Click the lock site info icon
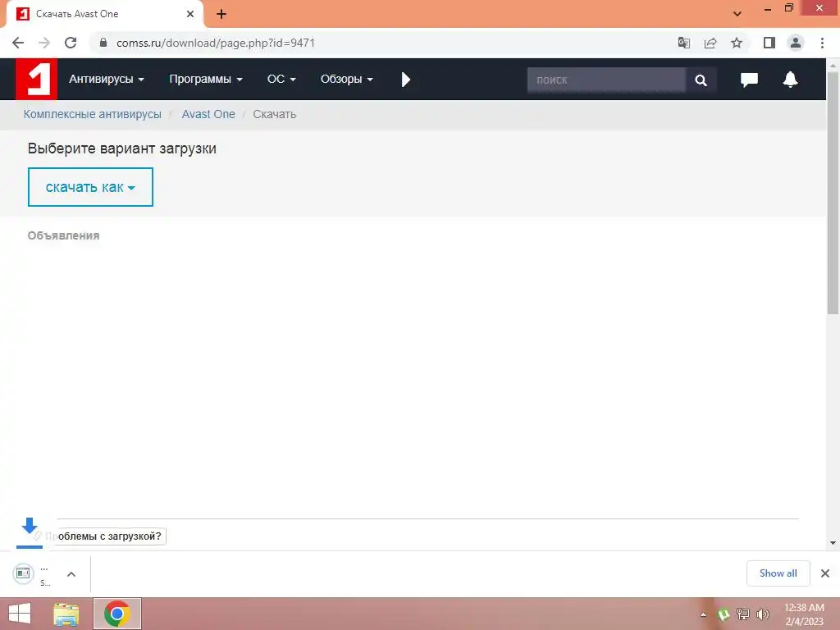This screenshot has height=630, width=840. (x=103, y=43)
